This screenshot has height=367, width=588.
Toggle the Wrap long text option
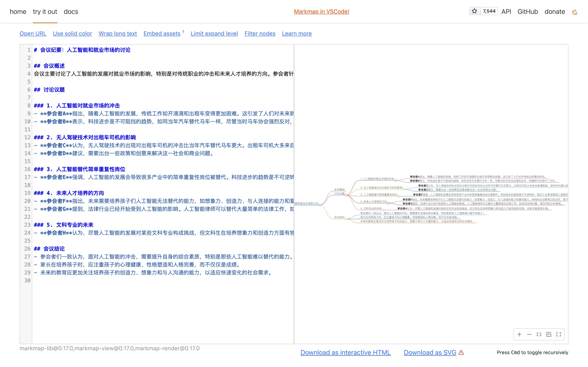pos(118,33)
